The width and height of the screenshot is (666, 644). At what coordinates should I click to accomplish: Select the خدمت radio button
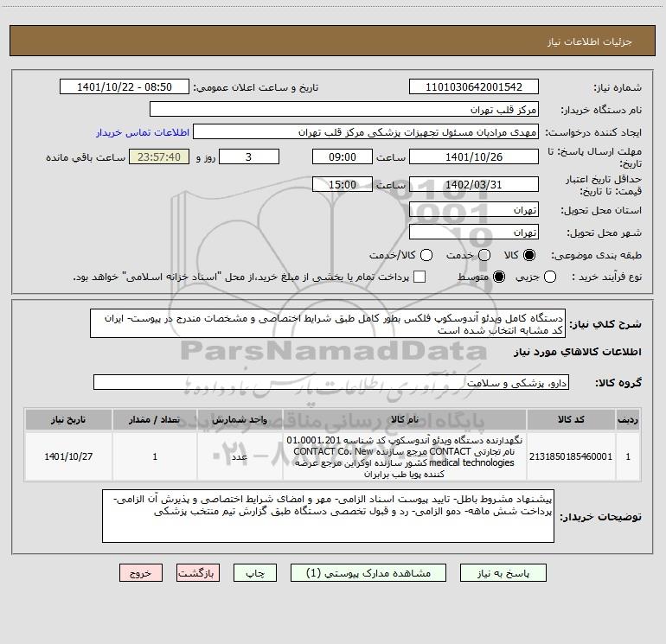coord(484,255)
